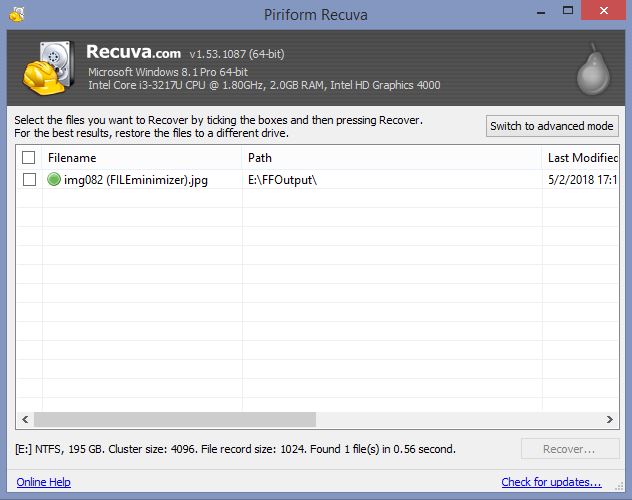
Task: Click the resize grip at window corner
Action: pos(620,487)
